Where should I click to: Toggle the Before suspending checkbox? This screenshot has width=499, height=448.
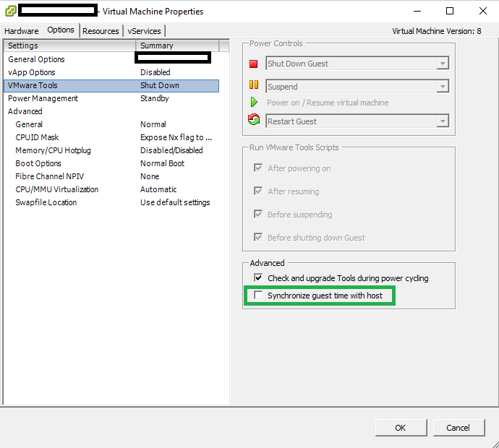(258, 214)
